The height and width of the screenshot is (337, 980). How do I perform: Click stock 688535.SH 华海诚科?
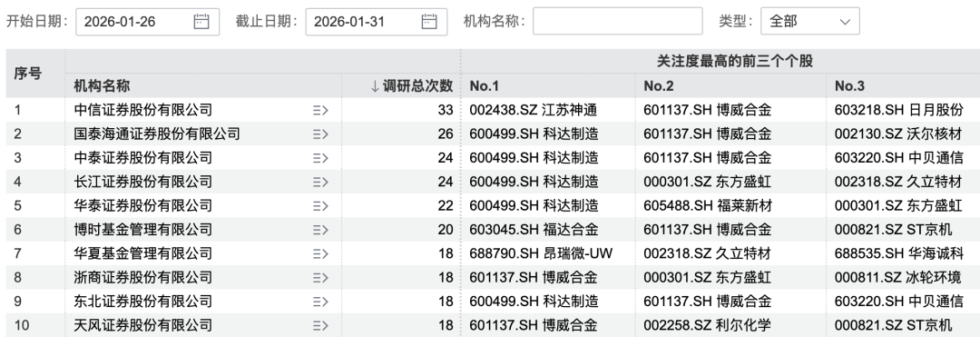pyautogui.click(x=898, y=253)
